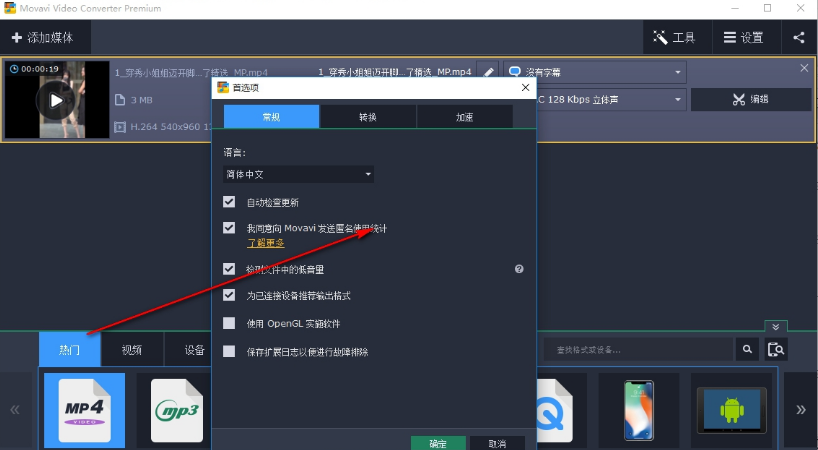Choose the MP4 video format icon

85,410
